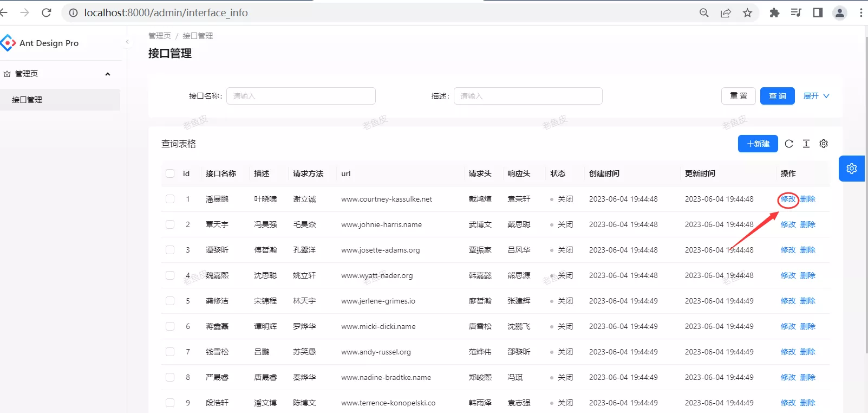Click the zoom magnifier icon in address bar

tap(704, 12)
